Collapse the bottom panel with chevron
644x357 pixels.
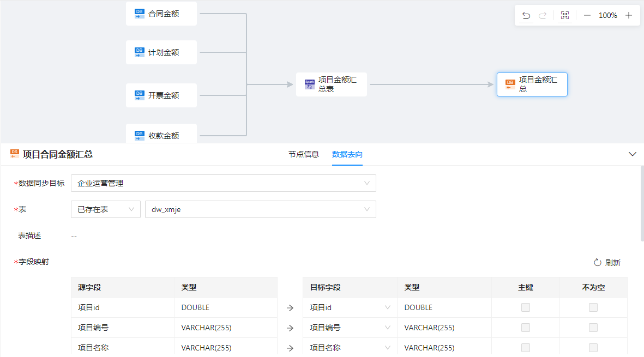click(632, 154)
